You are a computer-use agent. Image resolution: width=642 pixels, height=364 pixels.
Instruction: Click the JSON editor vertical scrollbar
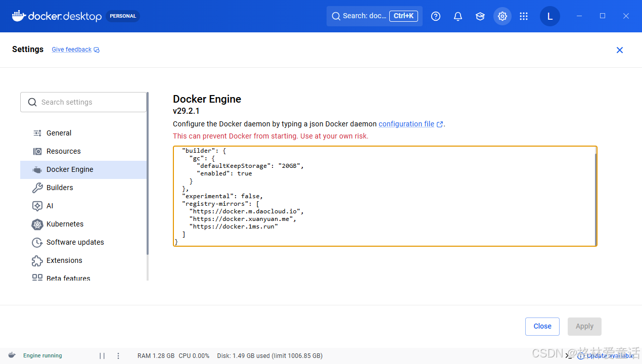(x=595, y=200)
